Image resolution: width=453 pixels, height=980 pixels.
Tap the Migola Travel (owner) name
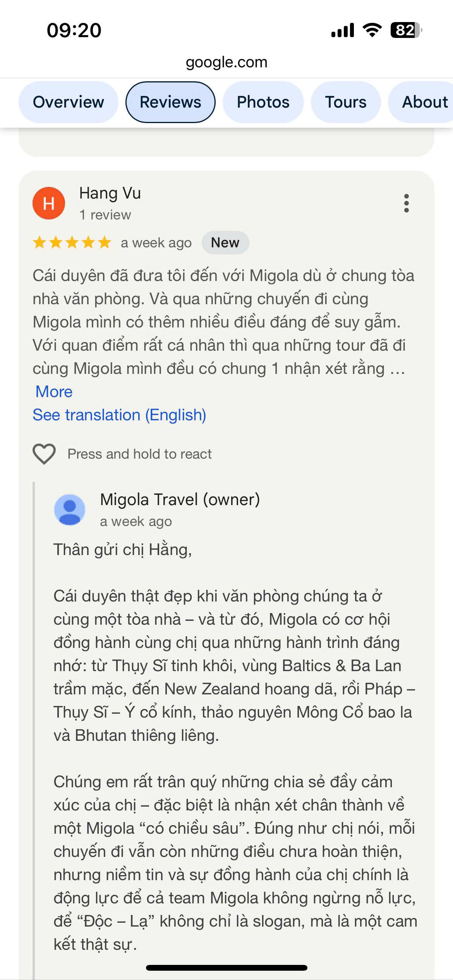click(180, 500)
